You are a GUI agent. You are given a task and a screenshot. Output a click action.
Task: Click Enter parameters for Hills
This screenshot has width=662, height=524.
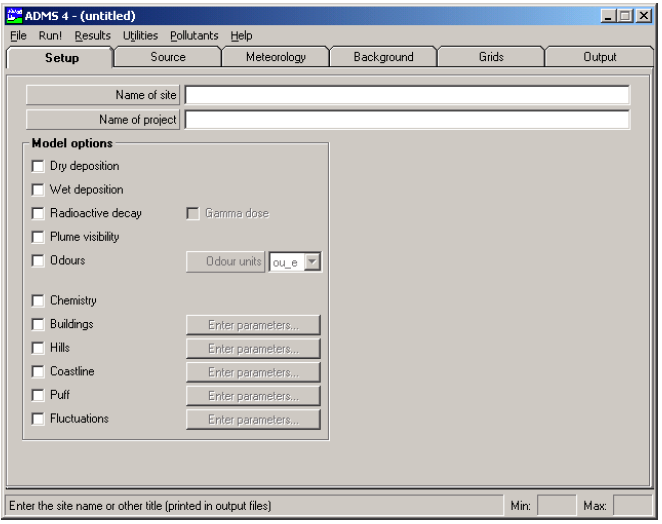tap(253, 348)
